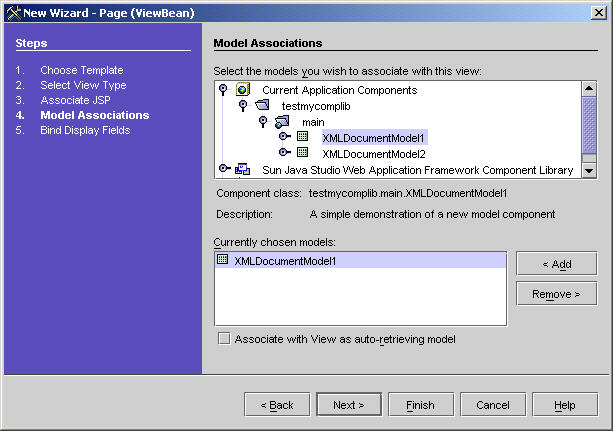613x431 pixels.
Task: Collapse the main tree node
Action: (x=263, y=122)
